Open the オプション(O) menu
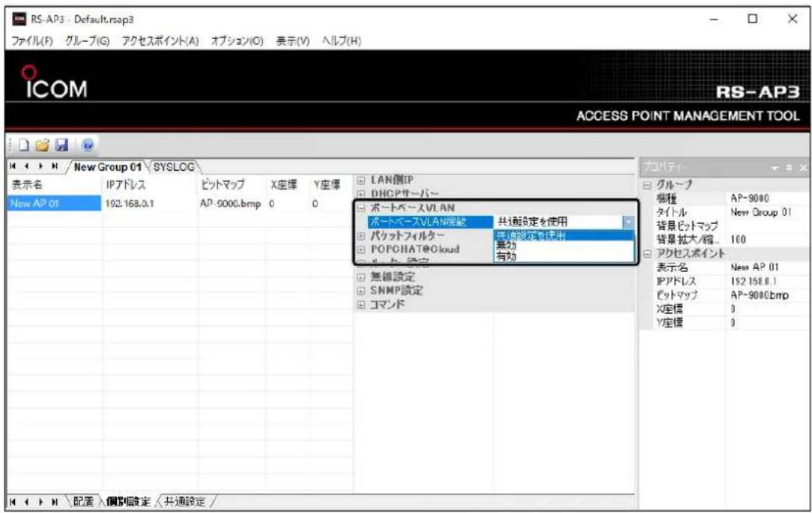 tap(237, 41)
